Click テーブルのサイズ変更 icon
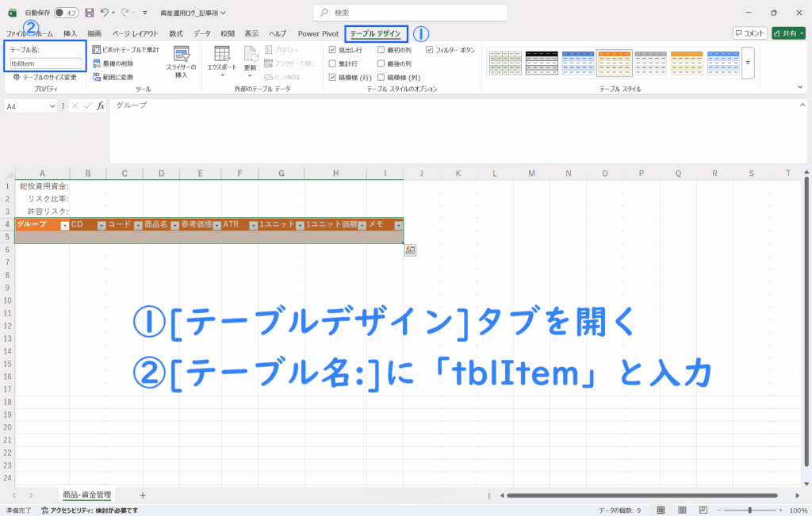Viewport: 812px width, 516px height. pyautogui.click(x=16, y=77)
